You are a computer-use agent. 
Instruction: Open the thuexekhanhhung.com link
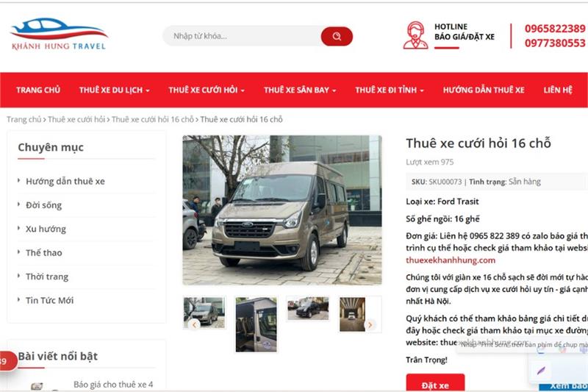[x=451, y=260]
